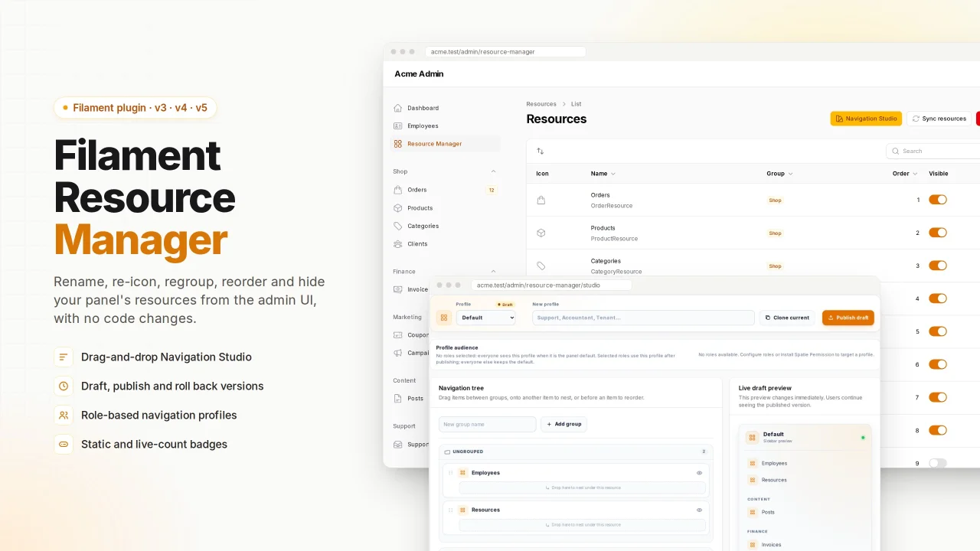
Task: Click the Resources breadcrumb link
Action: coord(541,104)
